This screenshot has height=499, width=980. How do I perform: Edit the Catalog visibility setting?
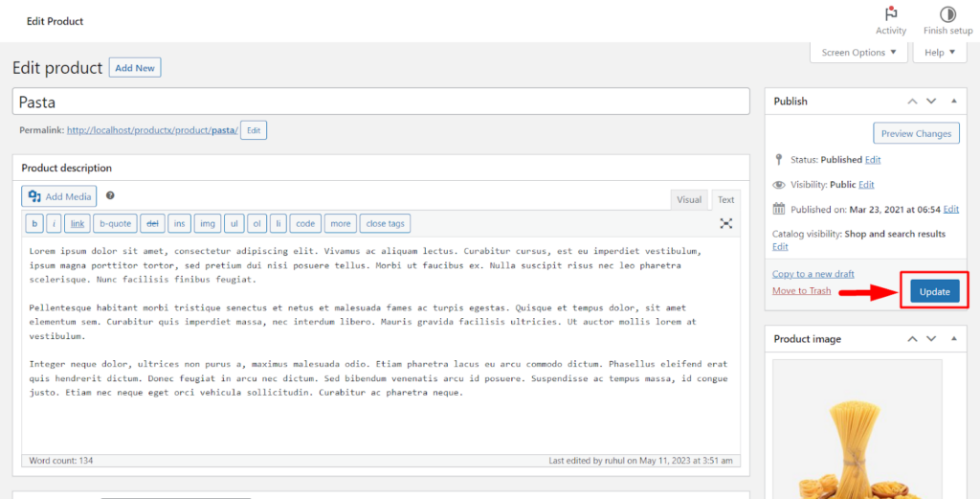click(x=780, y=246)
